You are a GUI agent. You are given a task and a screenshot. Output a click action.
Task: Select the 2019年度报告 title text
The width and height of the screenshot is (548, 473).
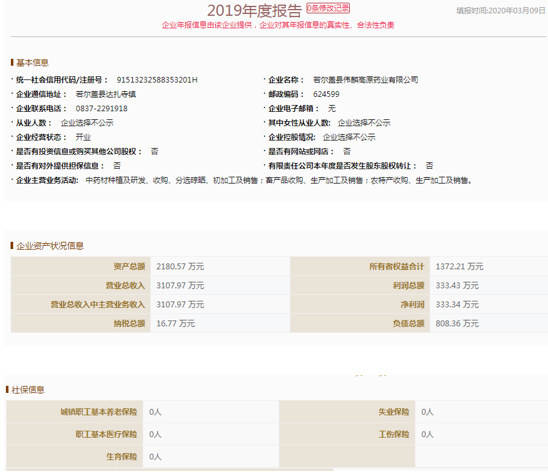click(254, 10)
